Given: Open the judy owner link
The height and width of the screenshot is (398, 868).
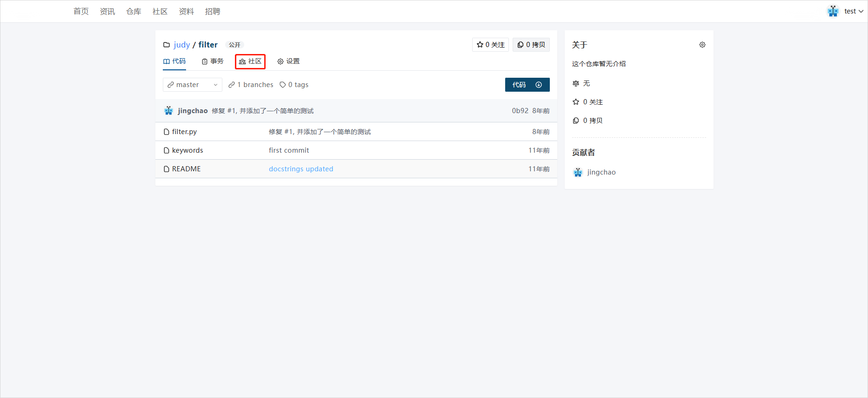Looking at the screenshot, I should coord(181,45).
